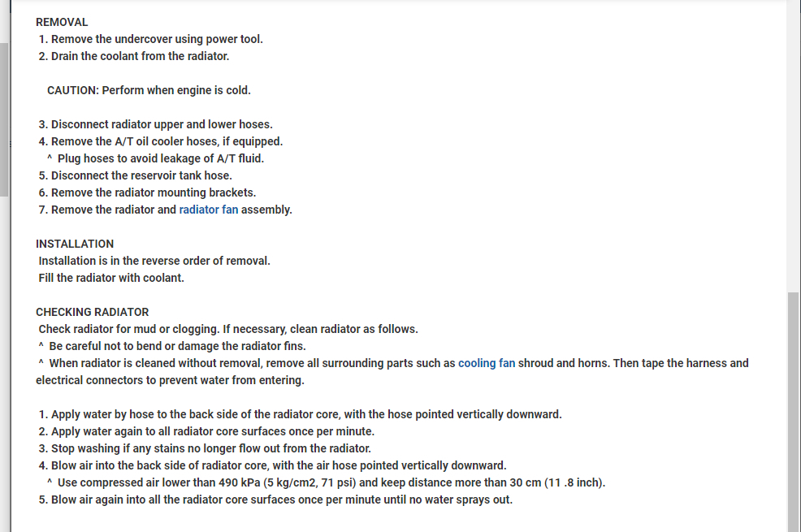Click the "Disconnect the reservoir tank hose" step
The height and width of the screenshot is (532, 801).
tap(141, 175)
